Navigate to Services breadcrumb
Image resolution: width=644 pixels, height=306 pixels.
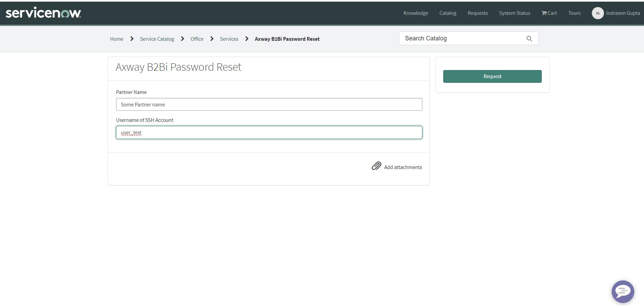tap(229, 39)
